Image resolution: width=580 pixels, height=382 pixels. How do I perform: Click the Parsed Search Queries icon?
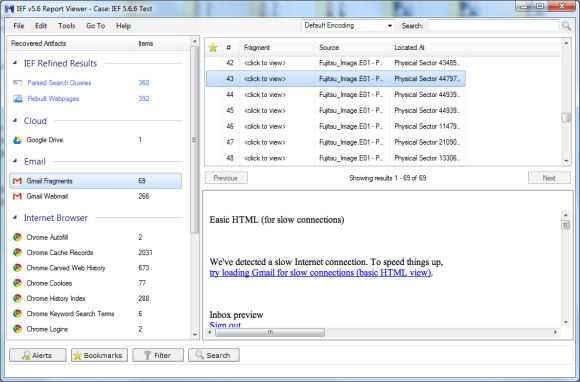17,82
